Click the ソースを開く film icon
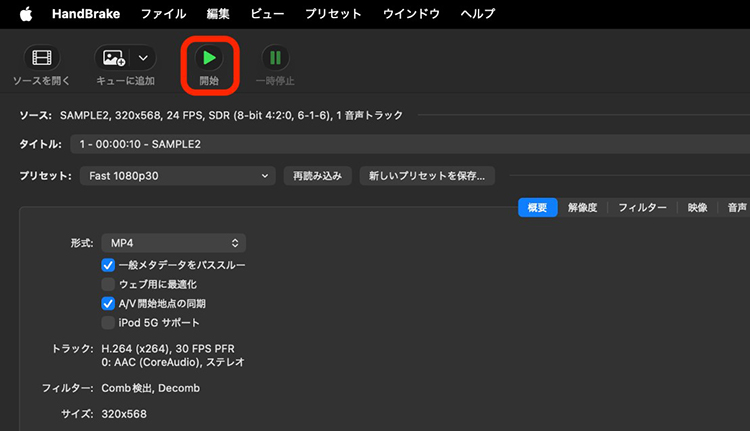The width and height of the screenshot is (750, 431). (42, 58)
